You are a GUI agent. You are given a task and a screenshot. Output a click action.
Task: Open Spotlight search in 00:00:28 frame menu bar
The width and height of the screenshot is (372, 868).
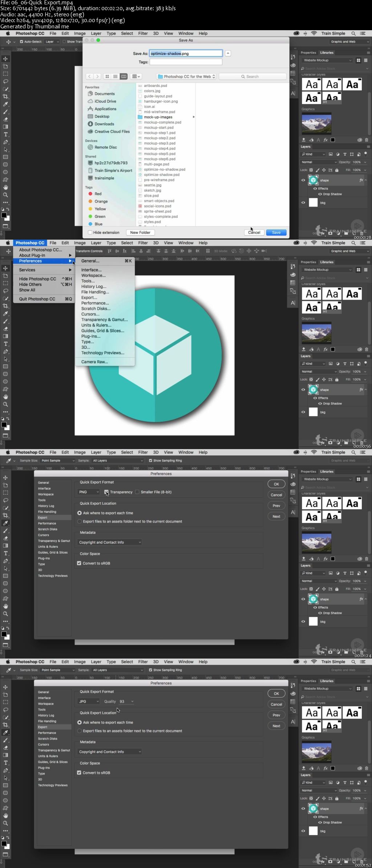point(353,33)
